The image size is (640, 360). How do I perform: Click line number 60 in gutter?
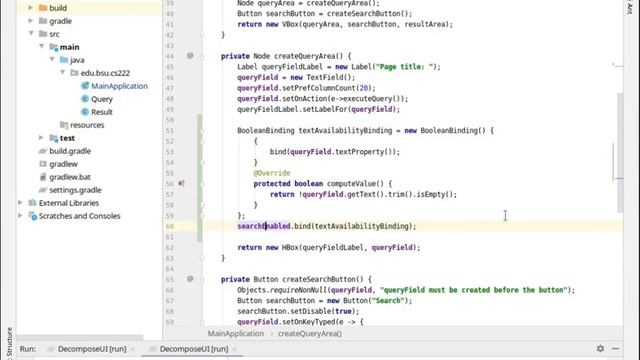point(169,226)
